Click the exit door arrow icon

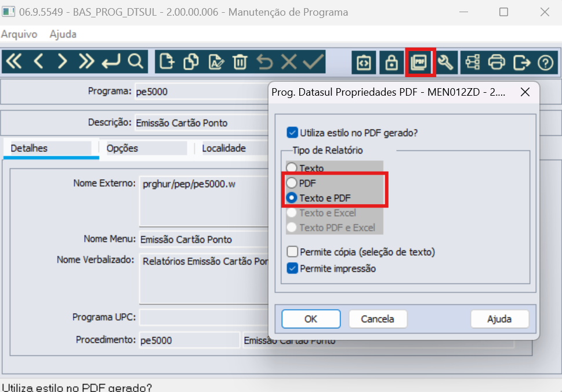521,63
